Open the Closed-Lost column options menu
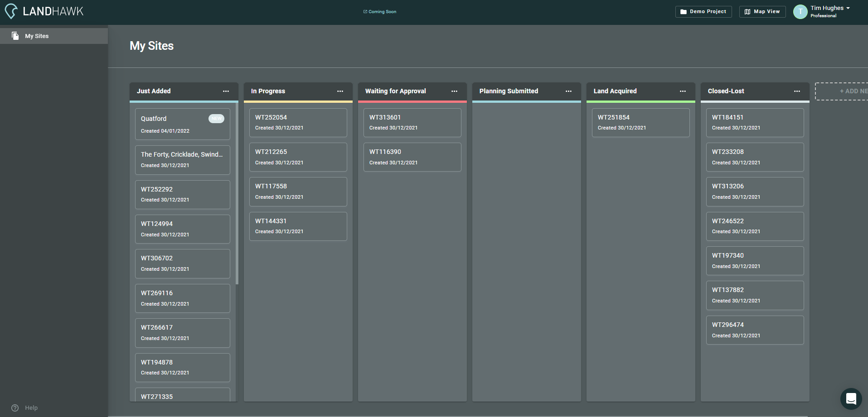This screenshot has width=868, height=417. (x=797, y=91)
